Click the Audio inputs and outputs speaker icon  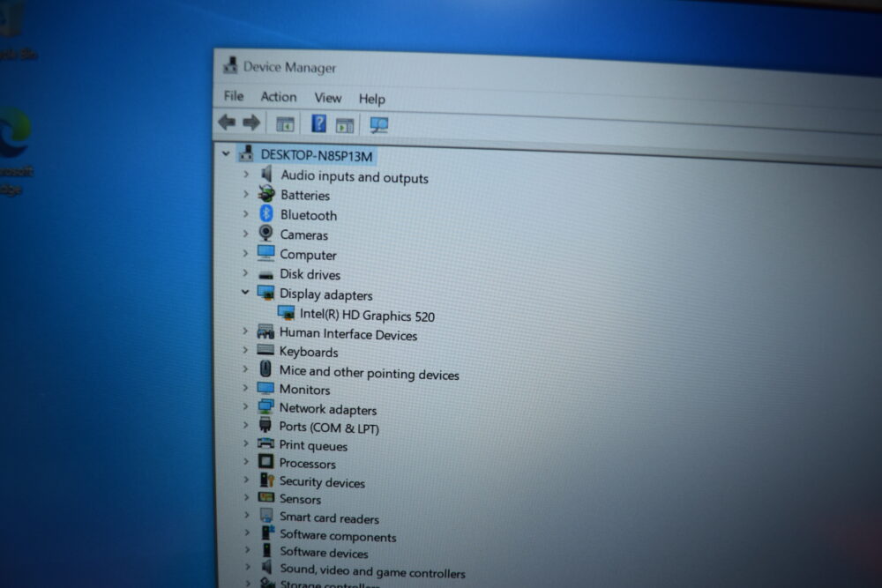pos(266,174)
